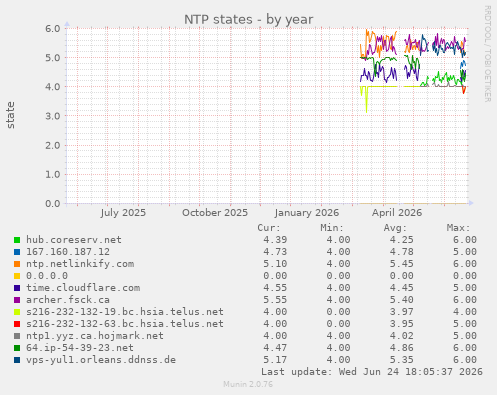Select the yellow 0.0.0.0 legend swatch

17,276
